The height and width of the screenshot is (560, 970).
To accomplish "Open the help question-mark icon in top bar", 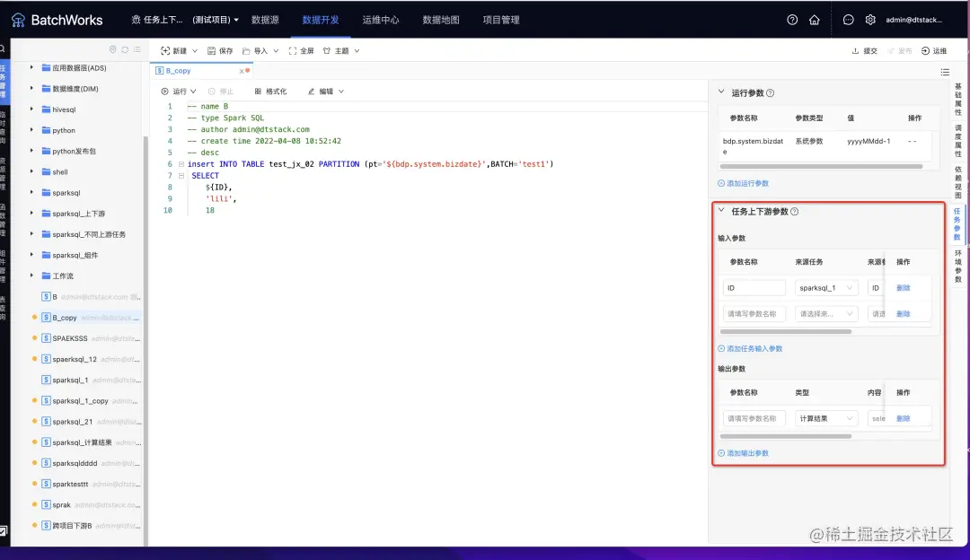I will pyautogui.click(x=792, y=20).
